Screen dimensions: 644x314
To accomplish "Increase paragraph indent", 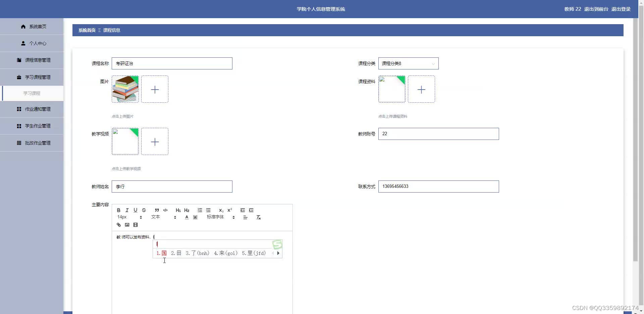I will pos(251,210).
